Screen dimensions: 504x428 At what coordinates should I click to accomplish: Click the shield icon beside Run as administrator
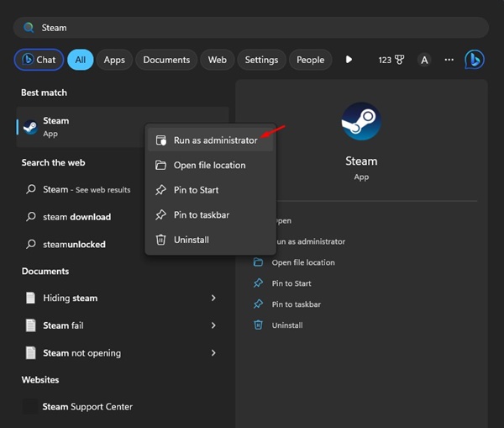click(x=161, y=140)
